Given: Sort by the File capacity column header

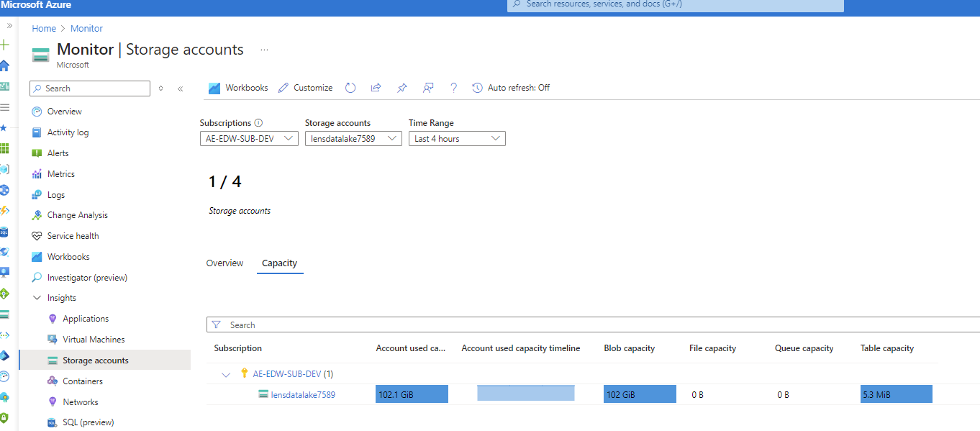Looking at the screenshot, I should coord(713,348).
